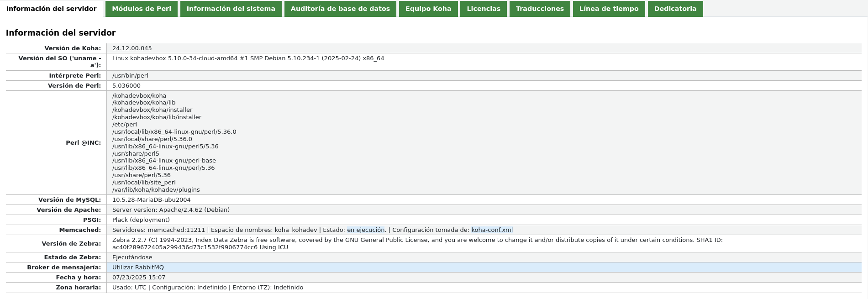
Task: Select the active Información del servidor tab
Action: (x=52, y=9)
